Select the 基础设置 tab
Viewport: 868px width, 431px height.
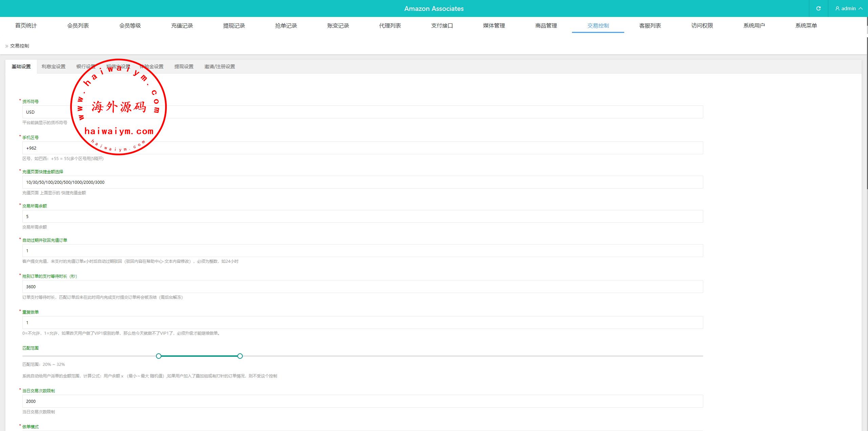point(21,66)
